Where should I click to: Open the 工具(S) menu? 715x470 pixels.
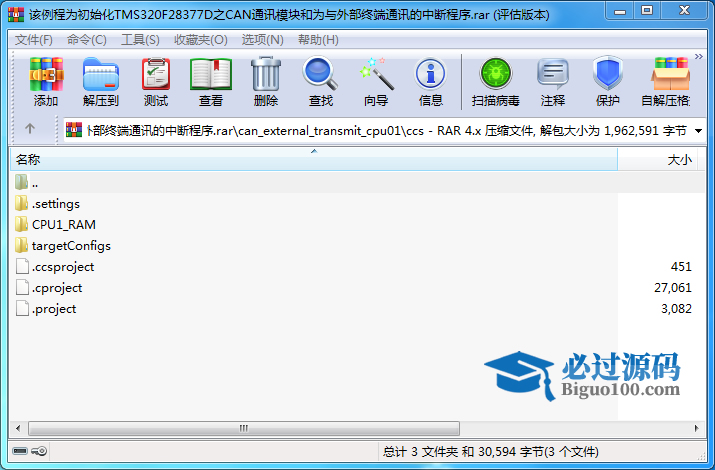[140, 40]
